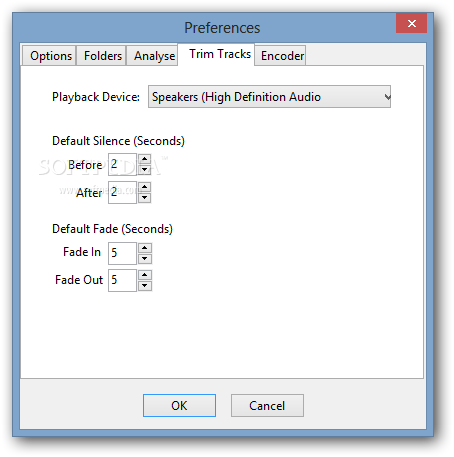Screen dimensions: 454x457
Task: Decrease the Fade In seconds
Action: pyautogui.click(x=145, y=259)
